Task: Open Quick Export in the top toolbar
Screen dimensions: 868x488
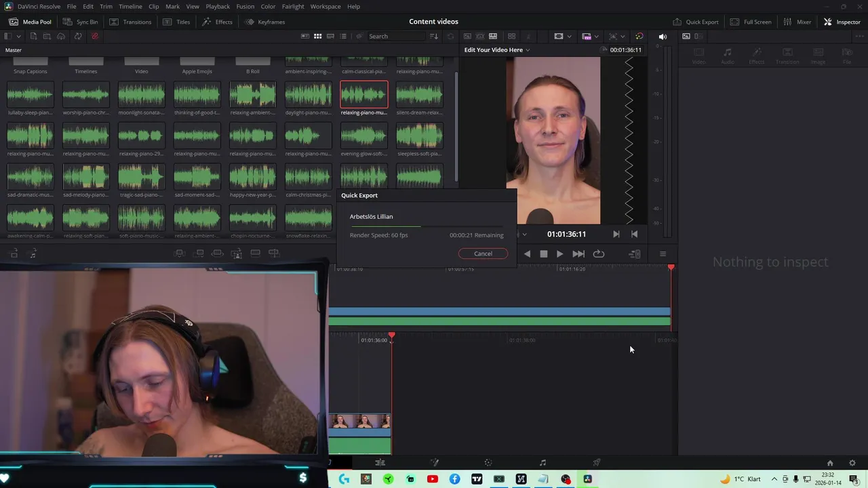Action: click(x=696, y=22)
